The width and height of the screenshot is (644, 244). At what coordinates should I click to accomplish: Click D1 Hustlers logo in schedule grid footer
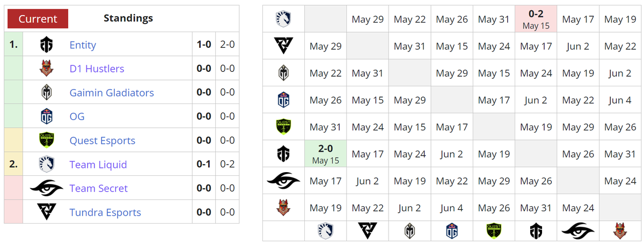pos(620,231)
